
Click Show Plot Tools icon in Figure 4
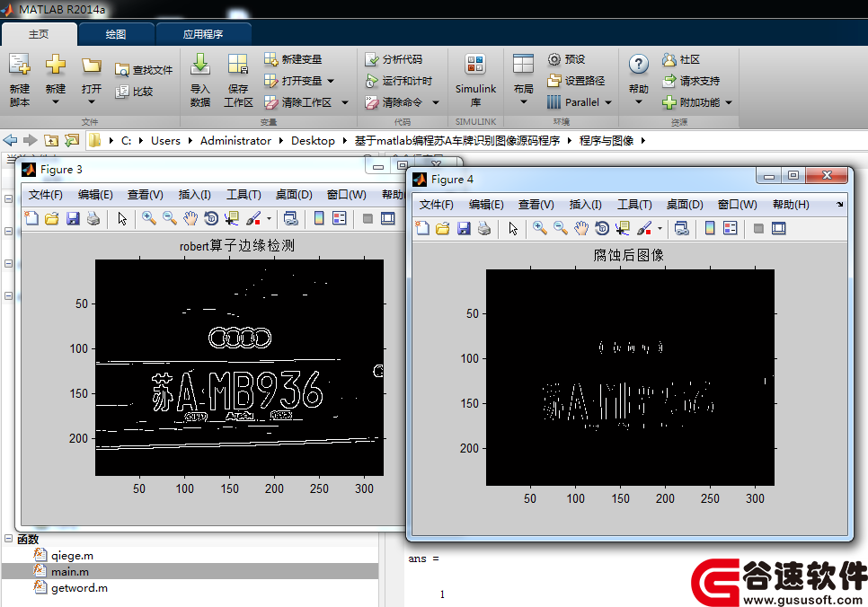pyautogui.click(x=779, y=229)
